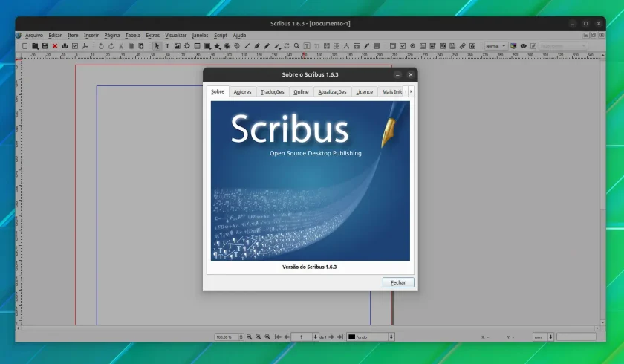Viewport: 624px width, 364px height.
Task: Select the Arc tool
Action: (227, 46)
